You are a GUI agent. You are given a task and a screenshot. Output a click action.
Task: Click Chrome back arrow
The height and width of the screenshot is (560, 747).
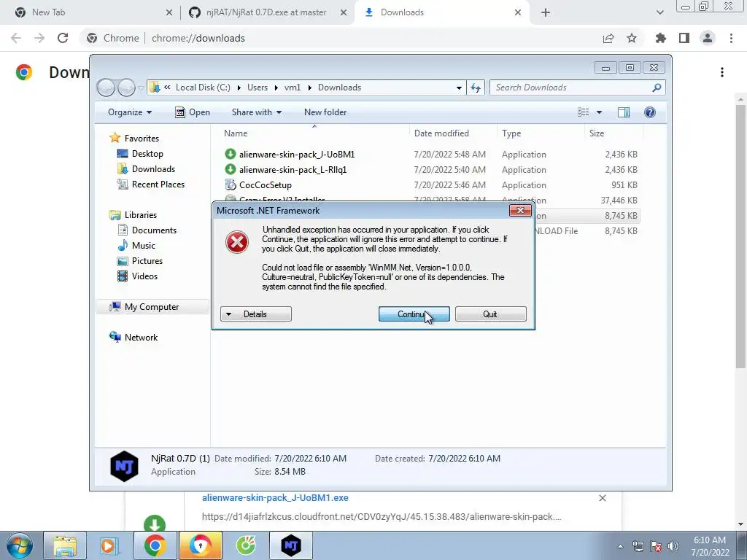pyautogui.click(x=16, y=38)
